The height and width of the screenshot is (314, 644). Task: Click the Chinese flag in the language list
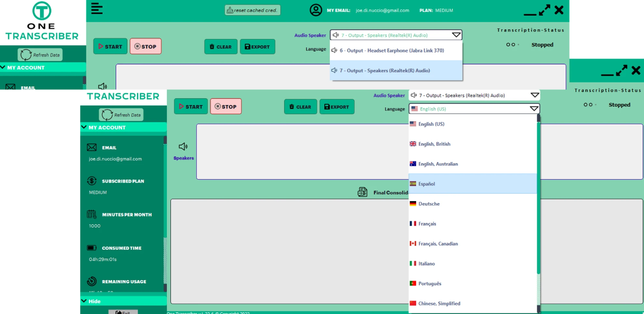point(413,303)
